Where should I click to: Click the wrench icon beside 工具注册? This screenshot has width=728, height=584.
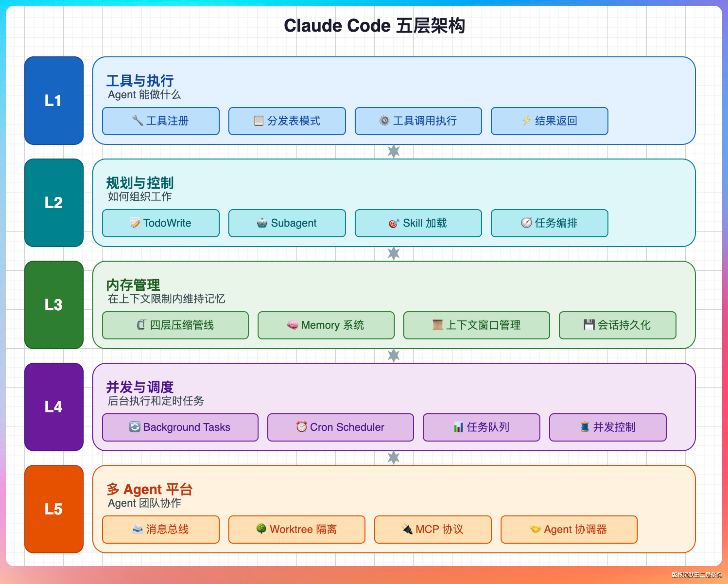pyautogui.click(x=138, y=121)
